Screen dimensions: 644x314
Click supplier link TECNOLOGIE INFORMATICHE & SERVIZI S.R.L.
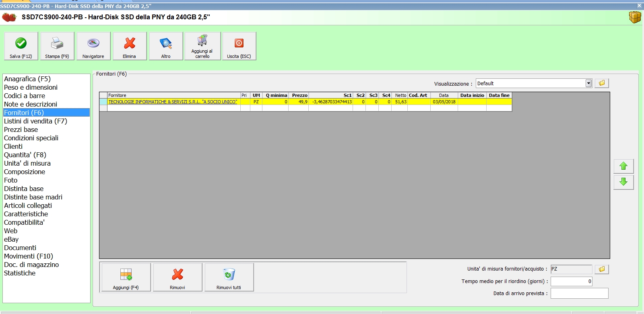(x=173, y=102)
